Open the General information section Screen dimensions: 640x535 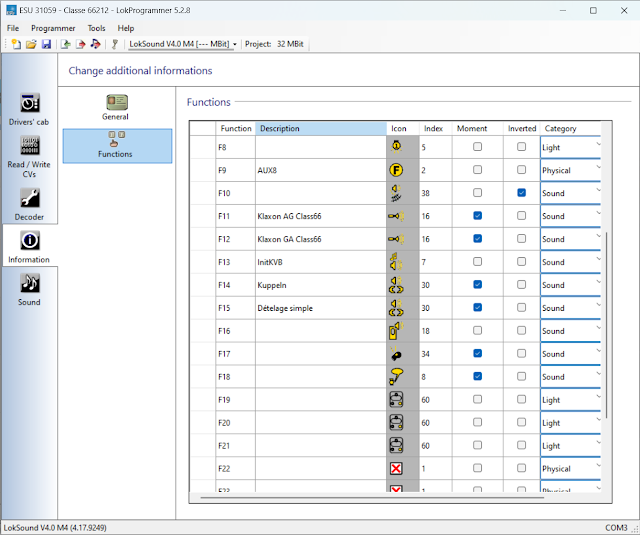tap(116, 107)
